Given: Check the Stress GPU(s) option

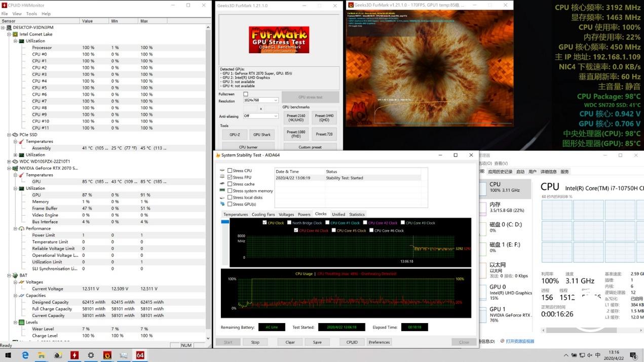Looking at the screenshot, I should pos(230,204).
